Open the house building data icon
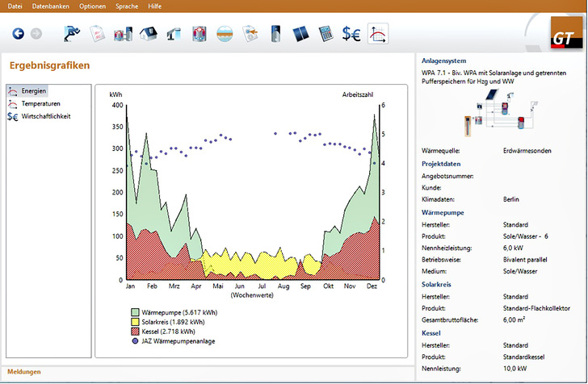 (149, 34)
